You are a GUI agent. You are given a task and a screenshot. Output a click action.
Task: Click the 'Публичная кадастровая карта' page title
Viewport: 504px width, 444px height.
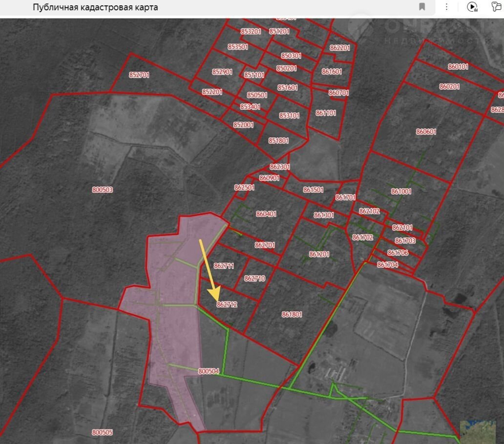click(95, 7)
